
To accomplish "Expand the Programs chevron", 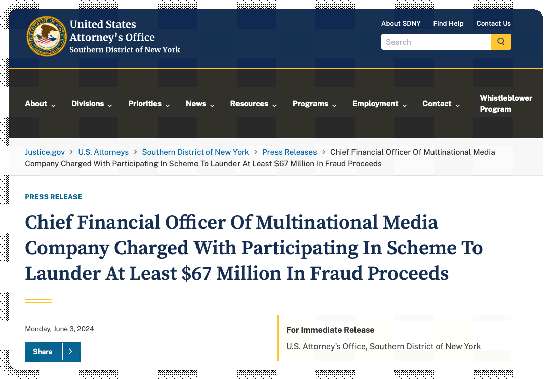I will [x=334, y=105].
